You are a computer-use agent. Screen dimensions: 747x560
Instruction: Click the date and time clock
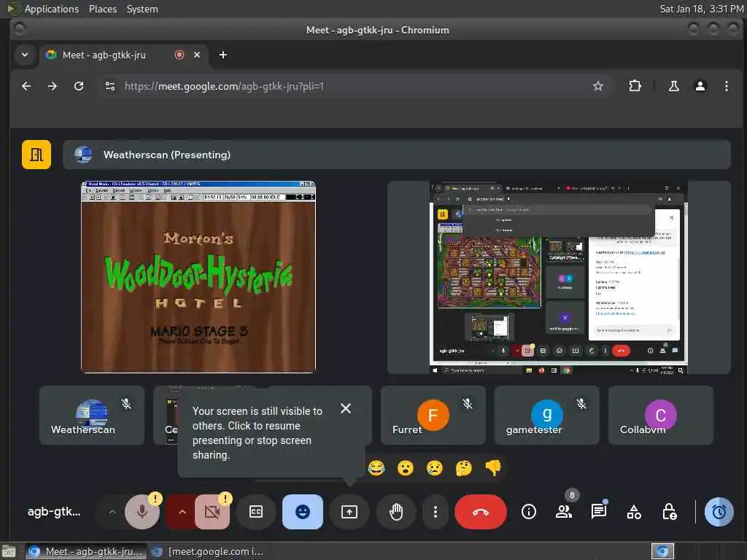pos(701,9)
